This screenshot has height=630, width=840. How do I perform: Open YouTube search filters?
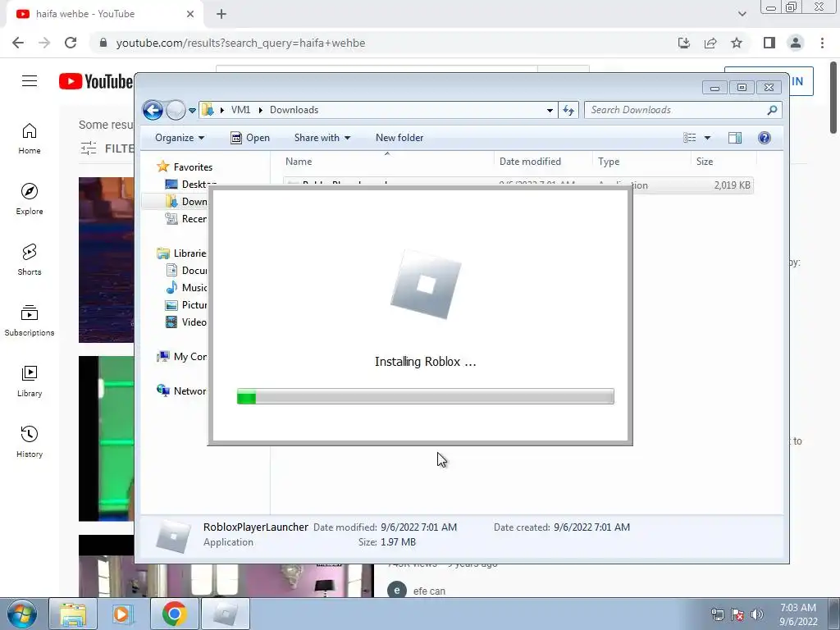coord(107,148)
